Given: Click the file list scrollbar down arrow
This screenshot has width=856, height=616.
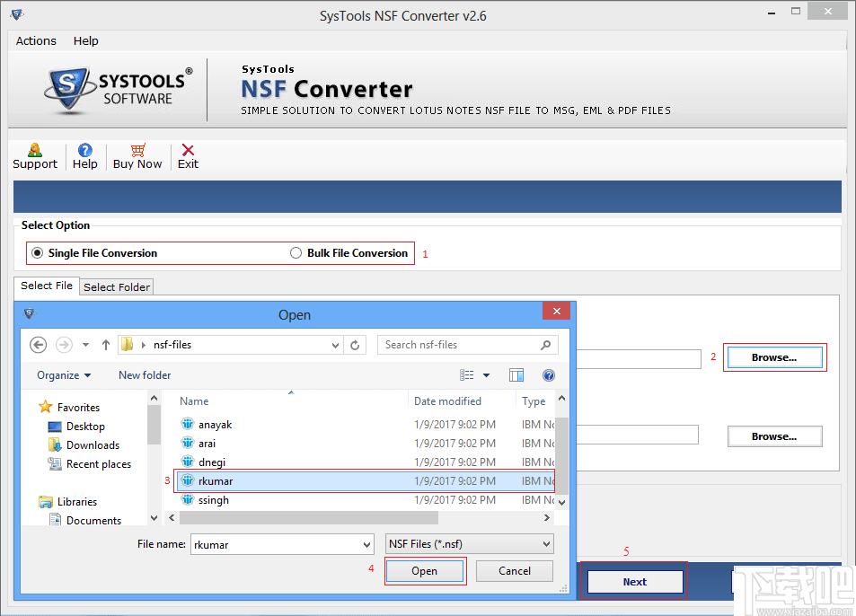Looking at the screenshot, I should point(561,503).
